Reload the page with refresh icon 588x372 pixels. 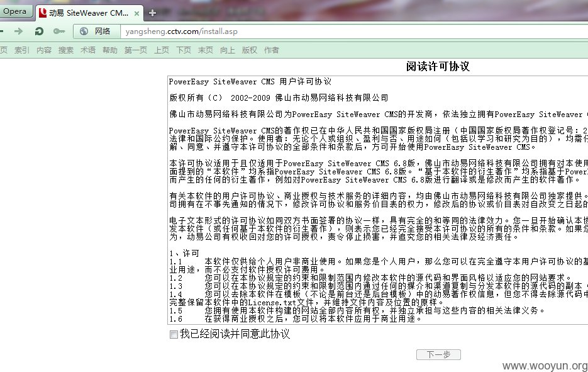[x=39, y=31]
